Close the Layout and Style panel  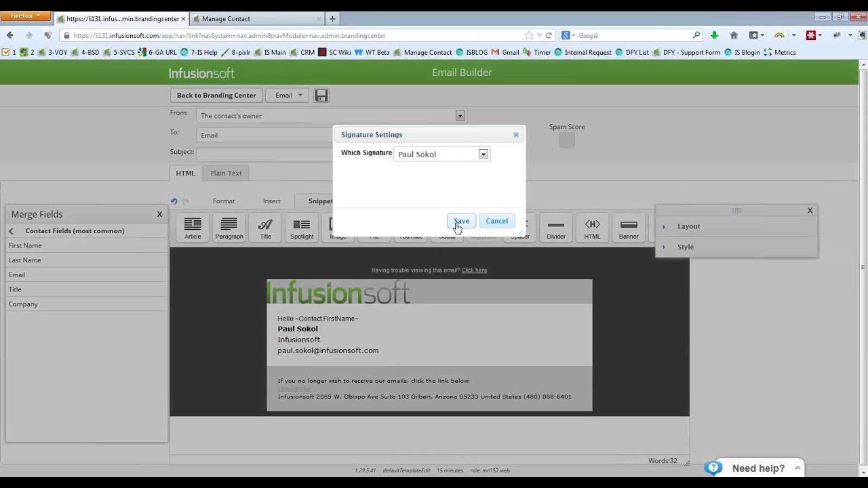810,210
